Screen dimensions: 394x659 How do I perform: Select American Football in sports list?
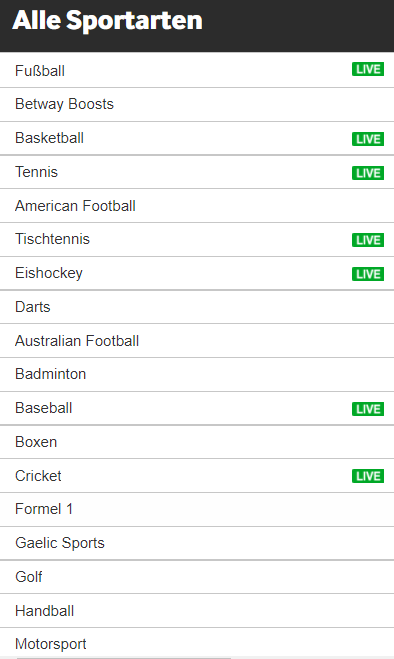pyautogui.click(x=197, y=206)
